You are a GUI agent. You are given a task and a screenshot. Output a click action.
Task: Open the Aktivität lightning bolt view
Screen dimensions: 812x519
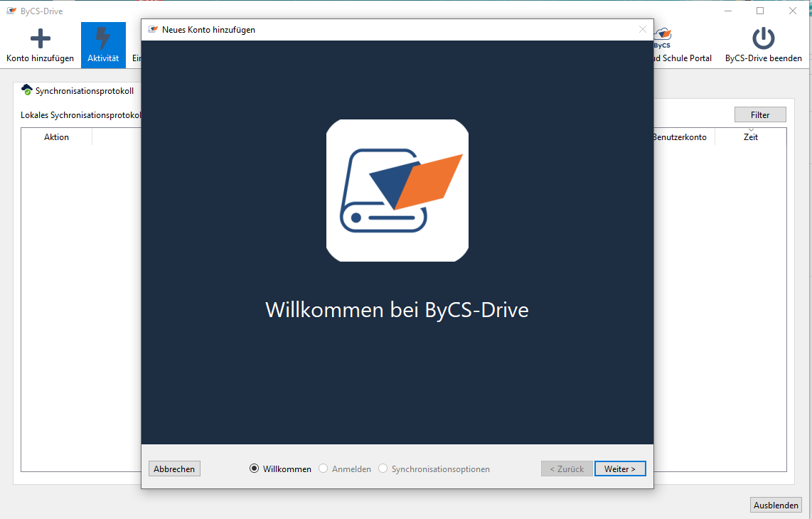click(103, 39)
